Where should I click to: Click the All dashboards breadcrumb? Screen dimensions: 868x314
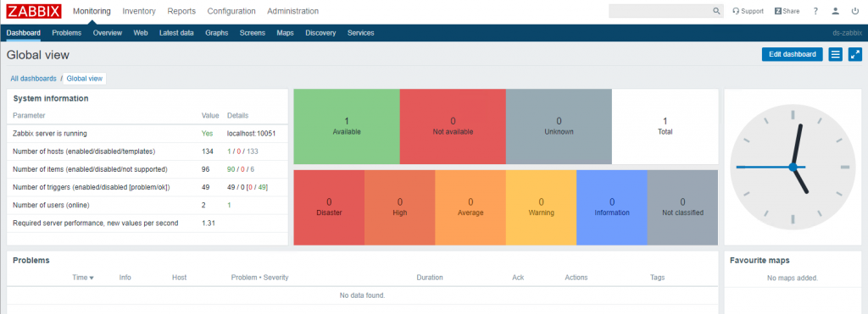tap(33, 79)
